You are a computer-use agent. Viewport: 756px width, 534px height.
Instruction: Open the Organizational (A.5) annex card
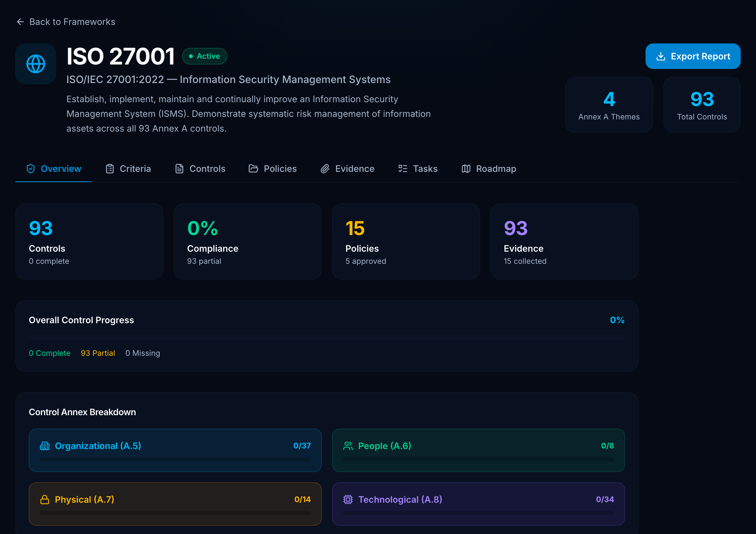[x=175, y=450]
